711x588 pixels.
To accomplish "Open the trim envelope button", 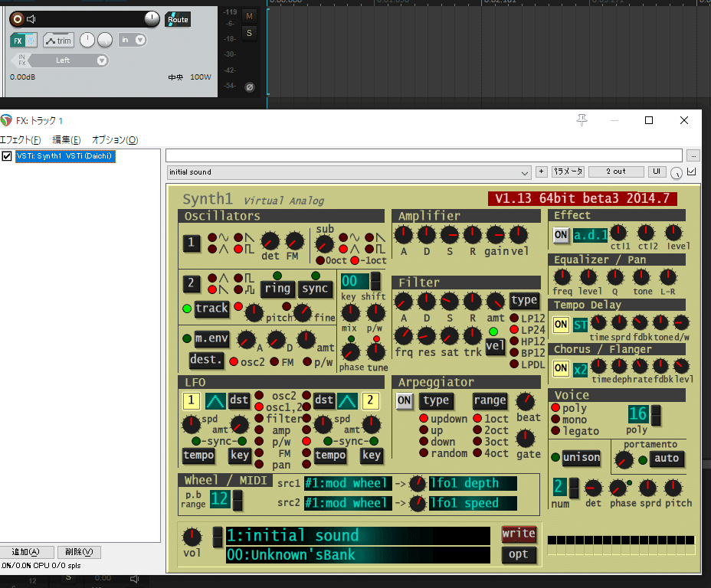I will point(58,41).
